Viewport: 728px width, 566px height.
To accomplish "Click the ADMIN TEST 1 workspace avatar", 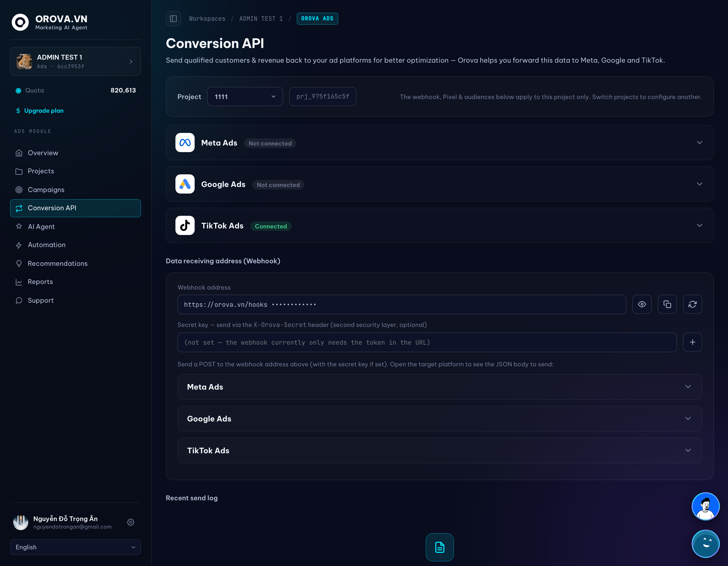I will coord(24,61).
